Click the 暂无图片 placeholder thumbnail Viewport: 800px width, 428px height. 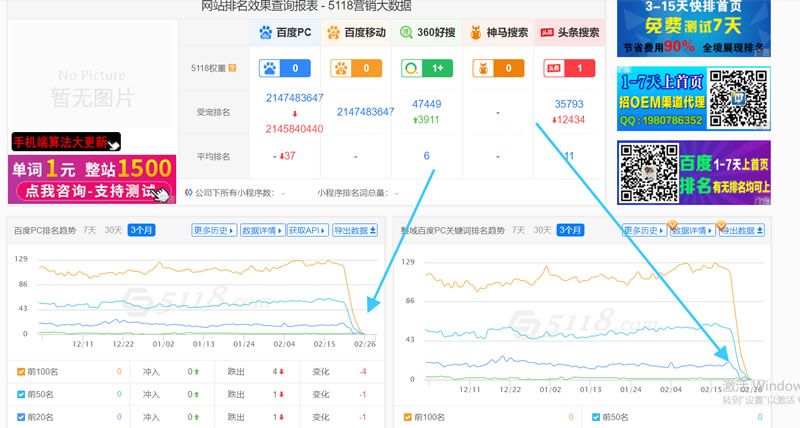[x=92, y=75]
